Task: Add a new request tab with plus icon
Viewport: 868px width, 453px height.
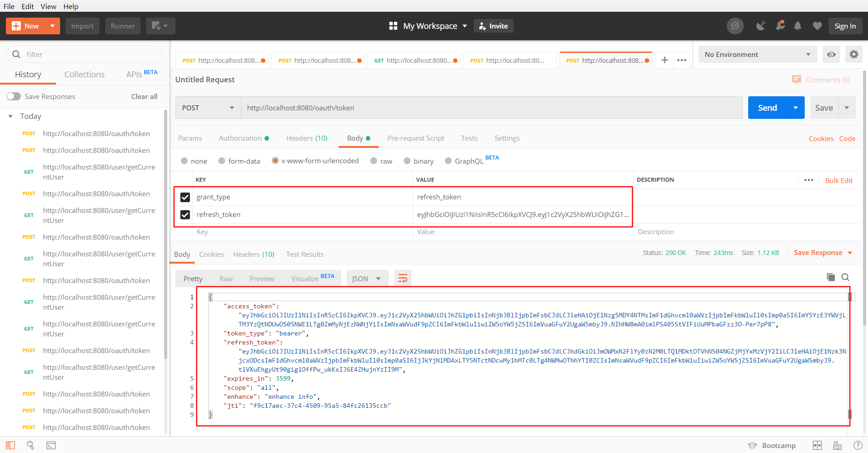Action: click(x=665, y=60)
